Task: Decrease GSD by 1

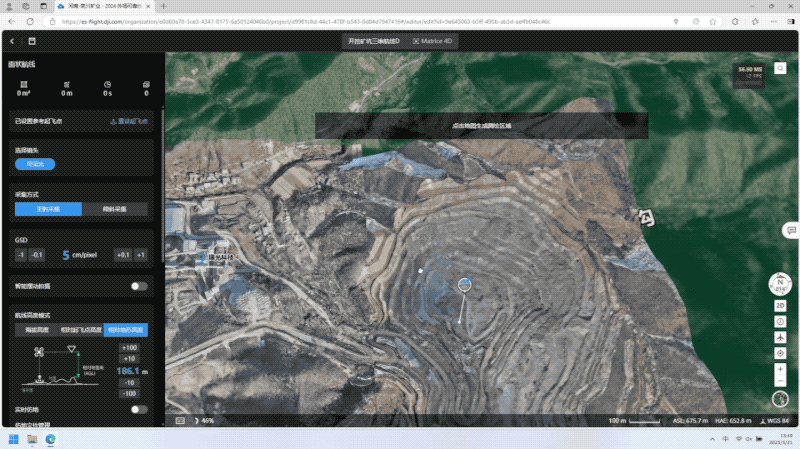Action: point(20,255)
